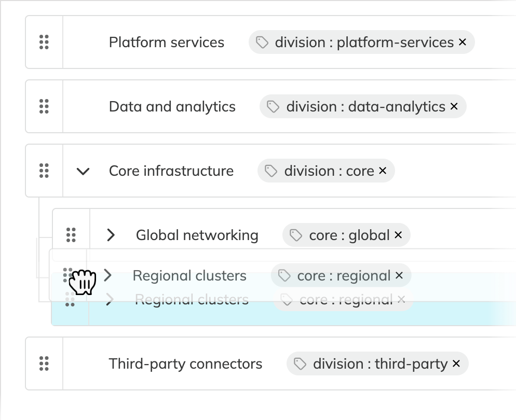
Task: Click the Core infrastructure label
Action: coord(171,171)
